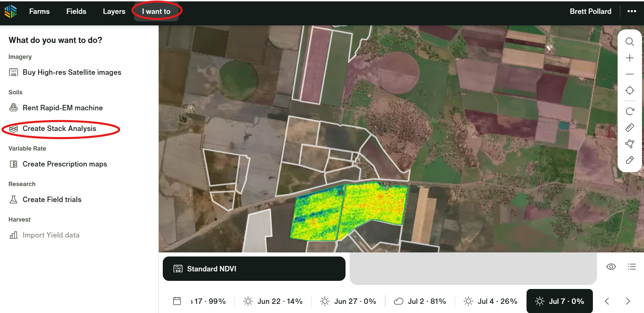Select the ruler measure tool
Screen dimensions: 644x313
[x=629, y=128]
